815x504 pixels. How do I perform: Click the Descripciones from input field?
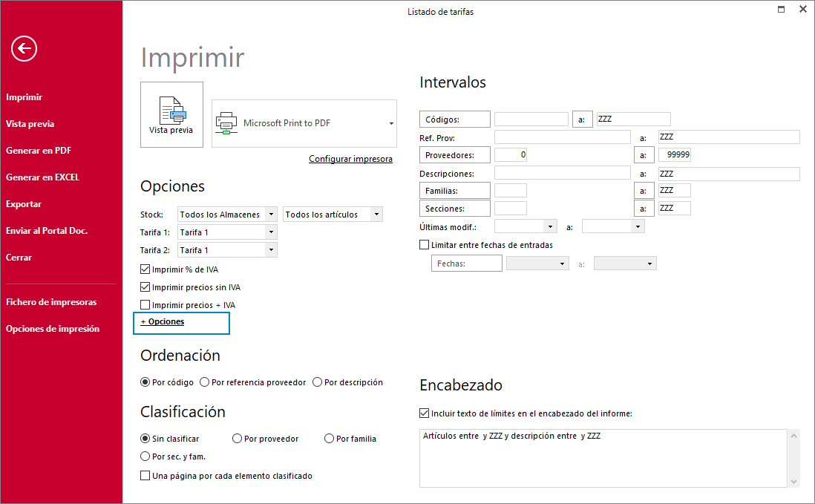(563, 174)
